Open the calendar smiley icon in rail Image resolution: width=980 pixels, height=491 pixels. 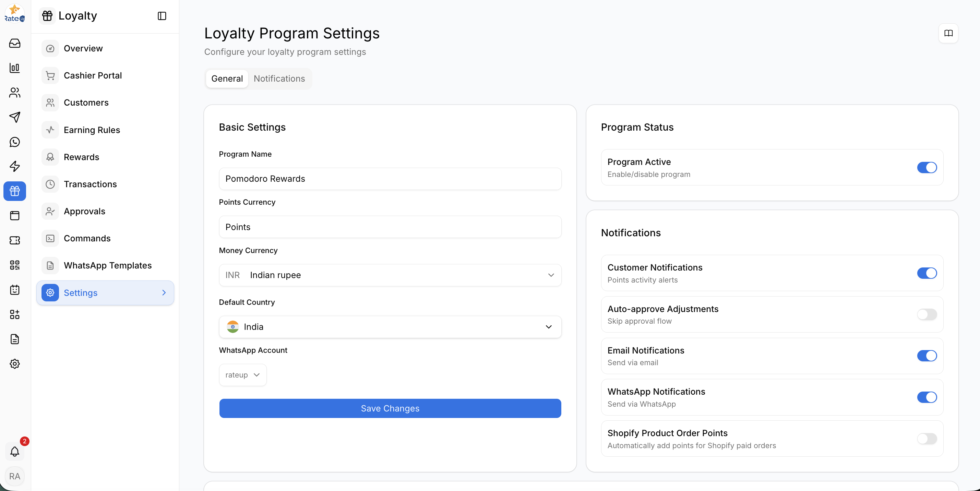[14, 290]
